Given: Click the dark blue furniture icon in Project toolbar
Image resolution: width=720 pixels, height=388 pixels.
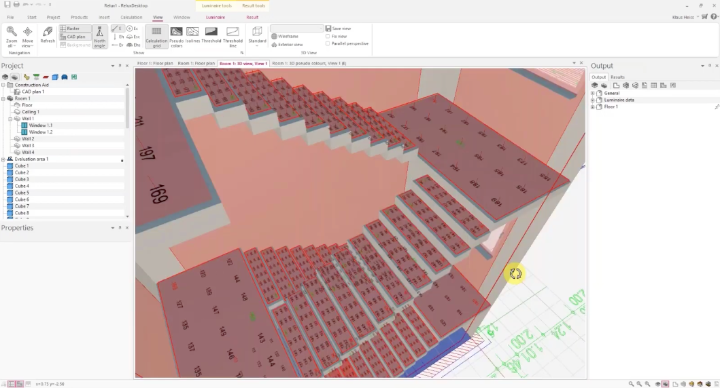Looking at the screenshot, I should click(65, 77).
